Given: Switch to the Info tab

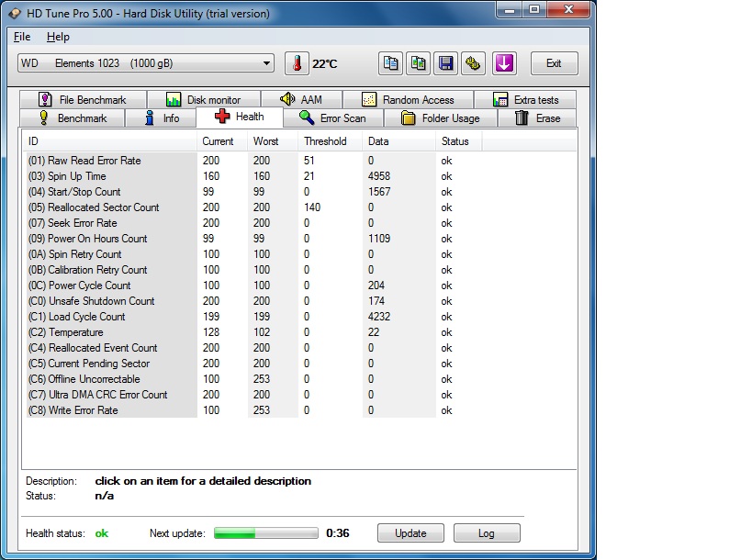Looking at the screenshot, I should coord(162,118).
